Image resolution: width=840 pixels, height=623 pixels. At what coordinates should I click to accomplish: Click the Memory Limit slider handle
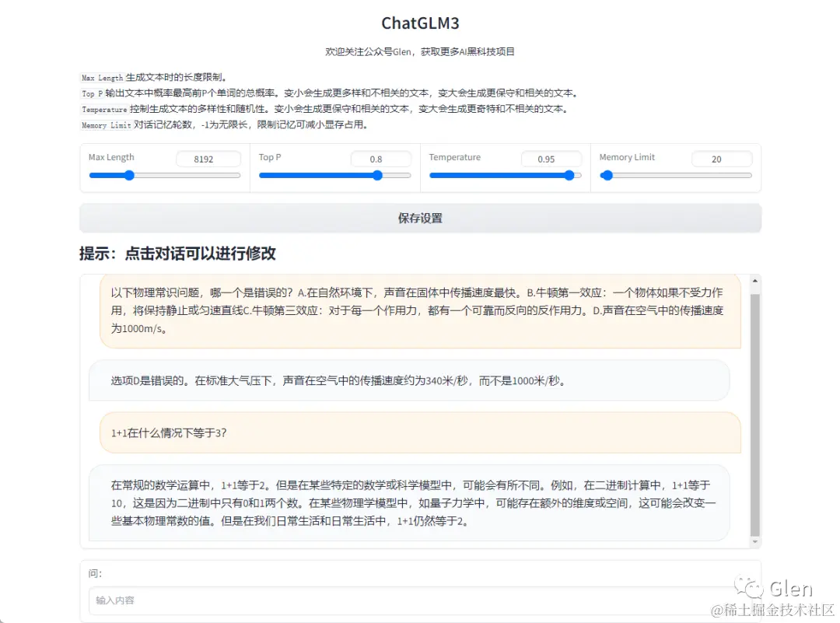(607, 176)
